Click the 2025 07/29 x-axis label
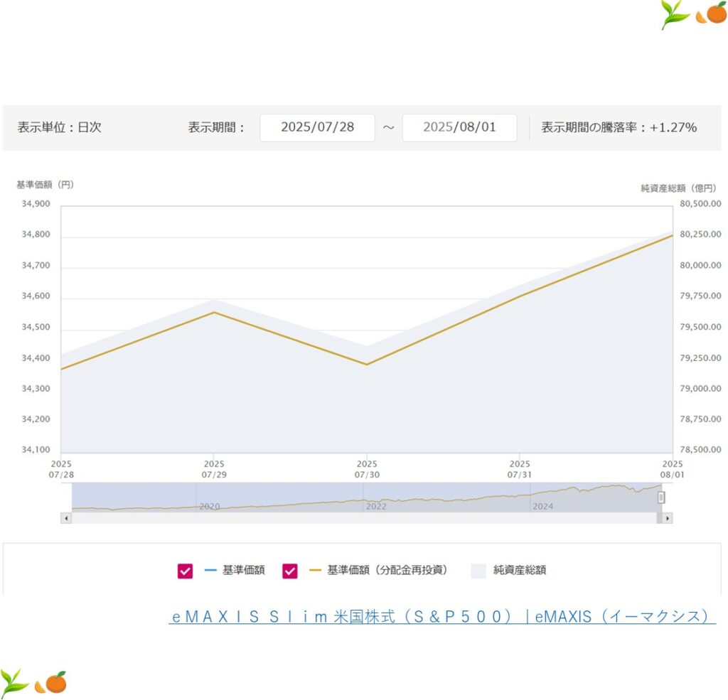The height and width of the screenshot is (700, 728). tap(214, 469)
